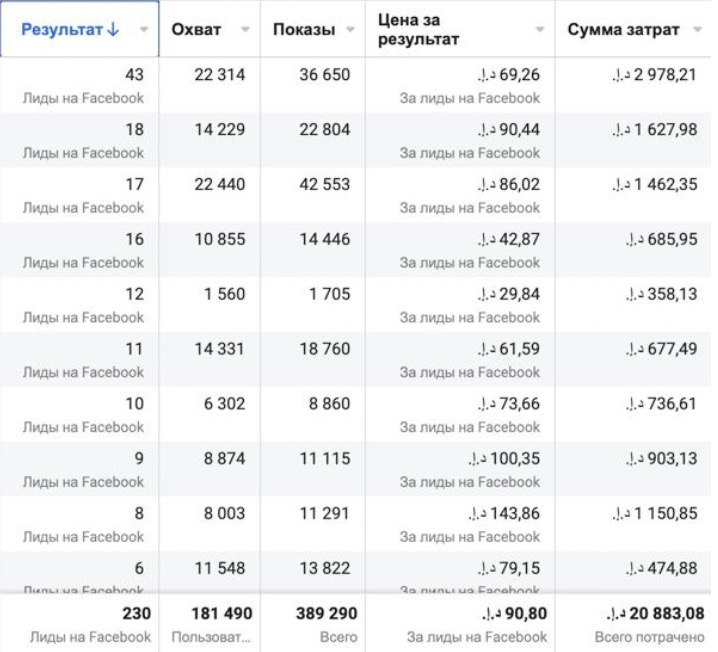Screen dimensions: 718x652
Task: Click the Сумма затрат header label
Action: coord(623,30)
